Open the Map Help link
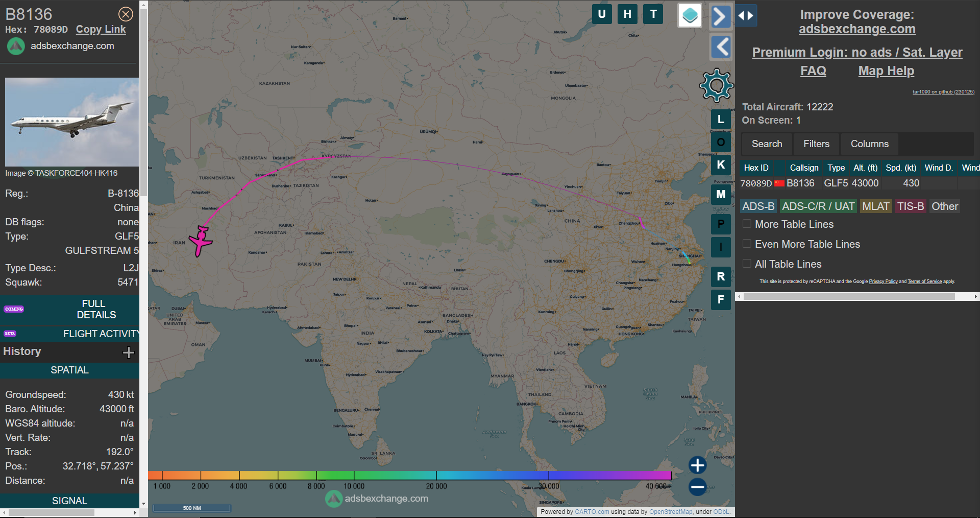This screenshot has width=980, height=518. point(886,70)
